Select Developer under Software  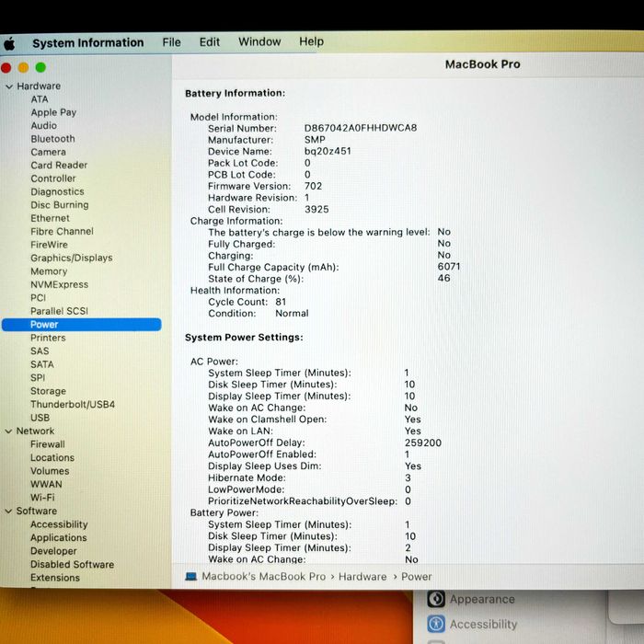[x=53, y=551]
